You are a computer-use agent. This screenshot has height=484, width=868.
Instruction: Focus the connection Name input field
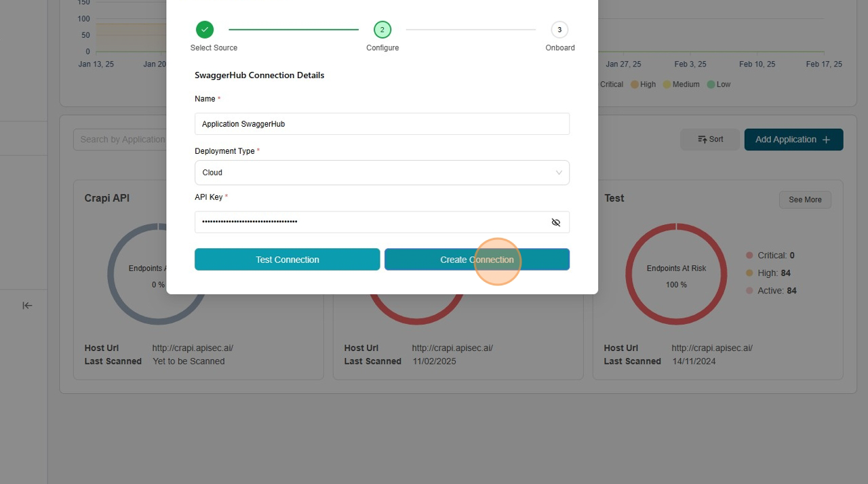click(382, 124)
